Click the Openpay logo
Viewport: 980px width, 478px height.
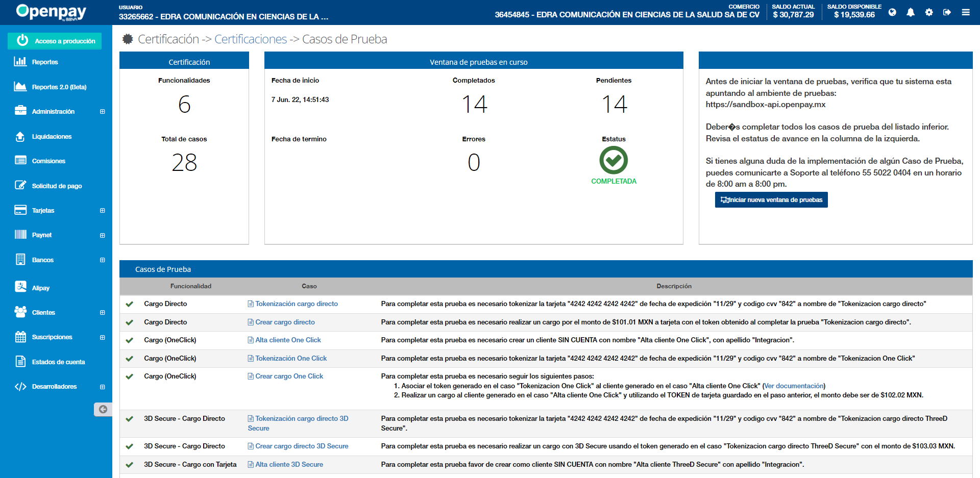tap(51, 12)
